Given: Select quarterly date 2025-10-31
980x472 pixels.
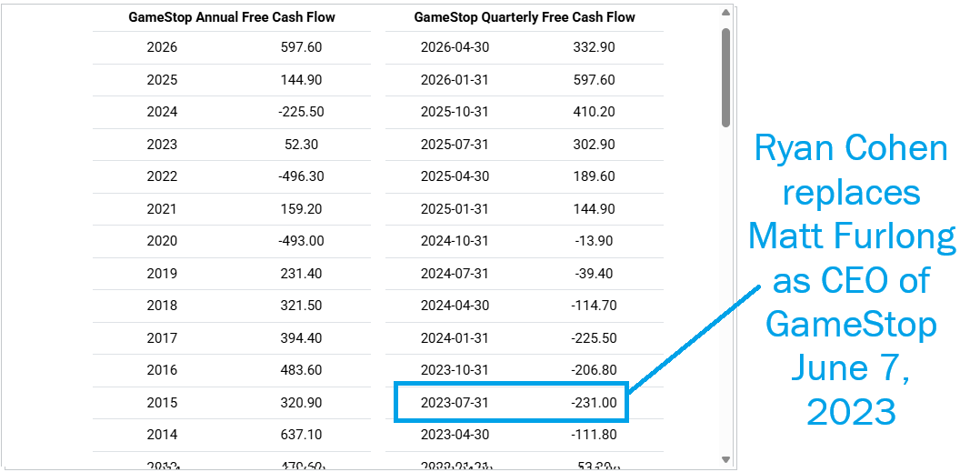Looking at the screenshot, I should [x=455, y=112].
